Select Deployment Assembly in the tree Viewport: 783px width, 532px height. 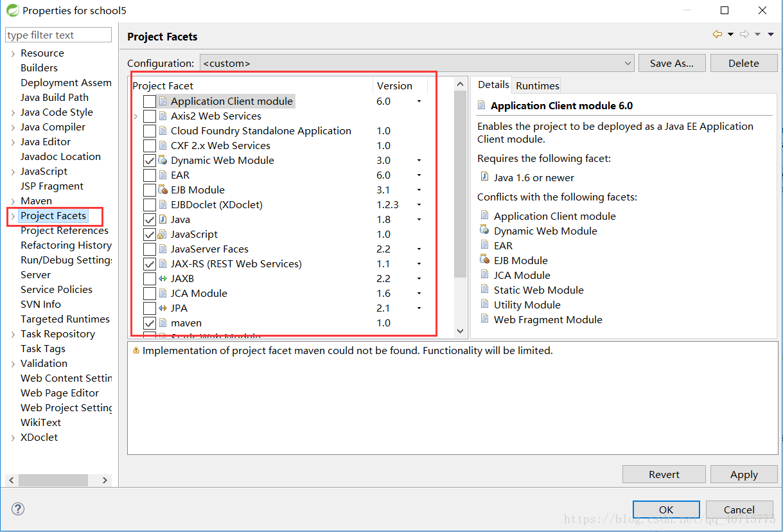[66, 82]
